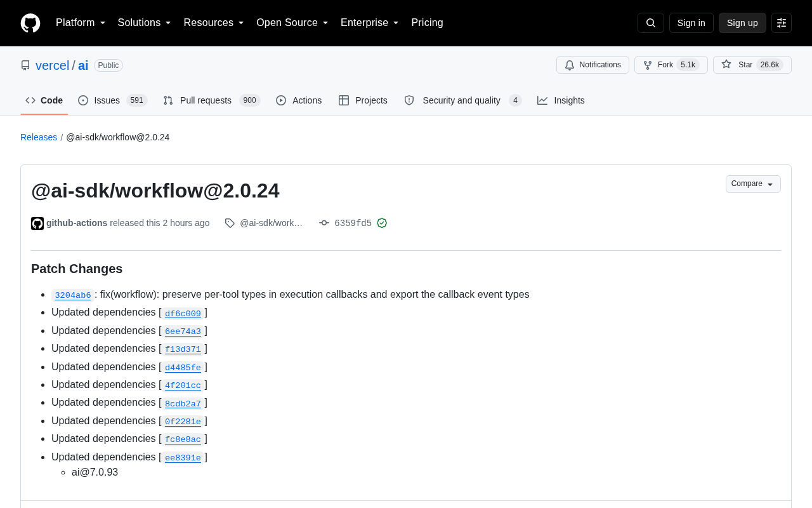Screen dimensions: 812x508
Task: Open commit 6359fd5
Action: point(353,223)
